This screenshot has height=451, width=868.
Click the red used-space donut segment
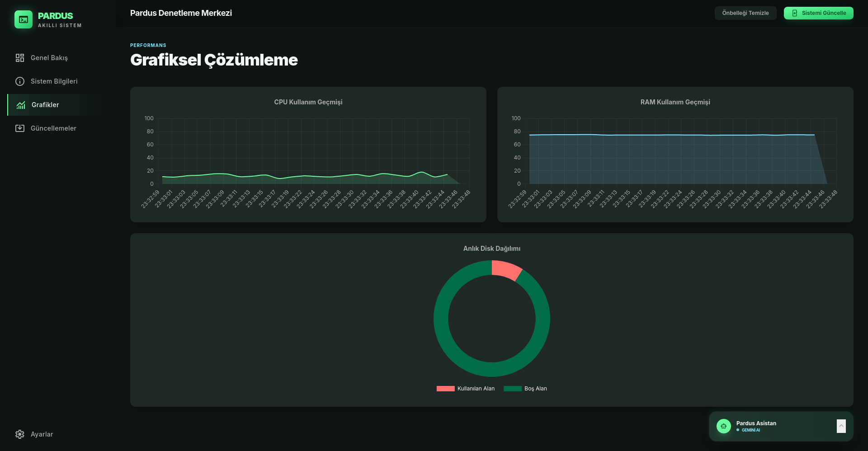click(x=506, y=270)
